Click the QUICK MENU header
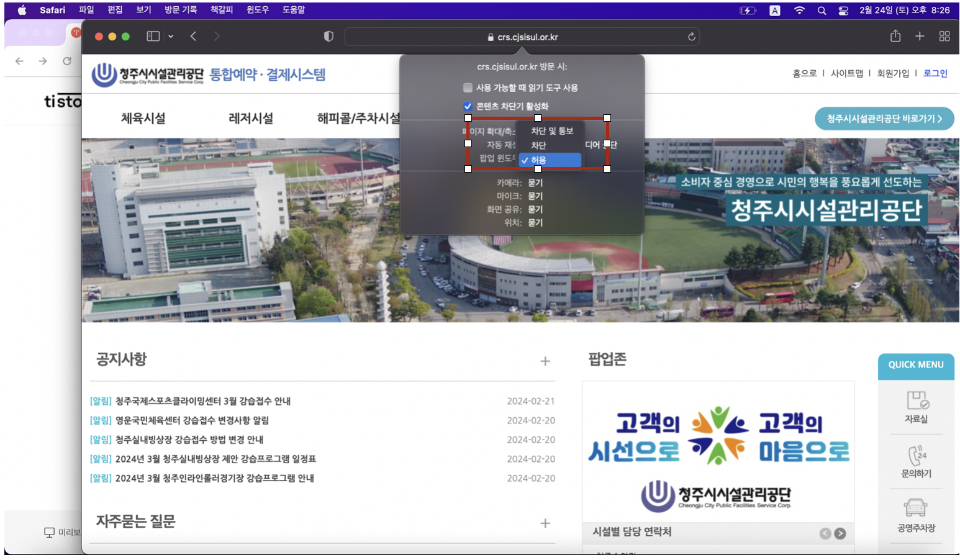This screenshot has width=960, height=560. [916, 365]
